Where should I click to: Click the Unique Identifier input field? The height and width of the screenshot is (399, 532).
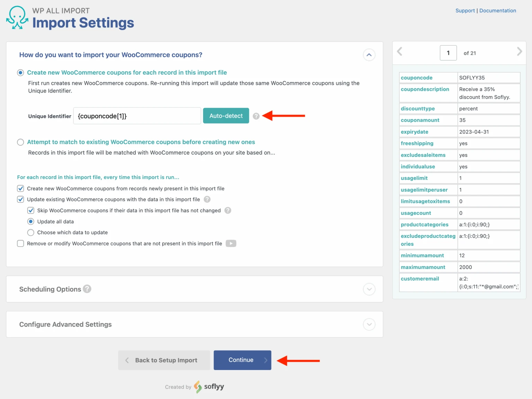point(137,116)
